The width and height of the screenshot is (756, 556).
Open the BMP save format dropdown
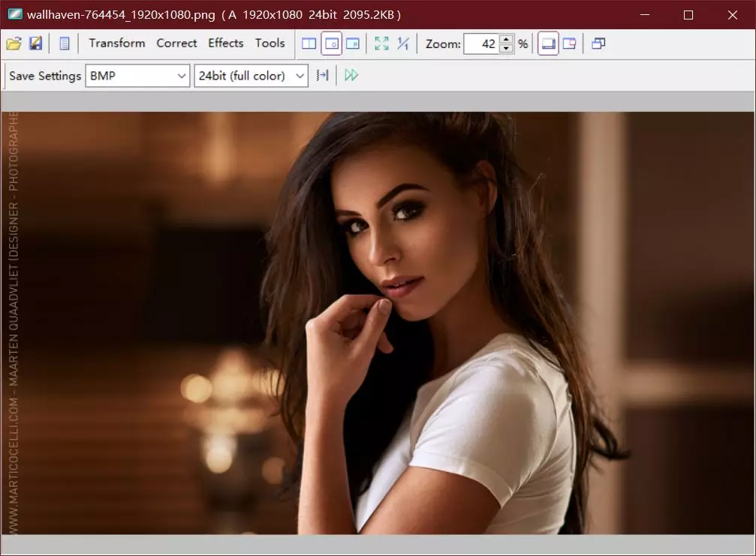point(137,76)
